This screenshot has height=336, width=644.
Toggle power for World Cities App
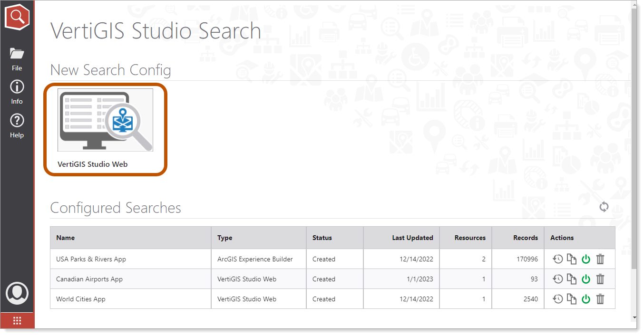coord(586,299)
